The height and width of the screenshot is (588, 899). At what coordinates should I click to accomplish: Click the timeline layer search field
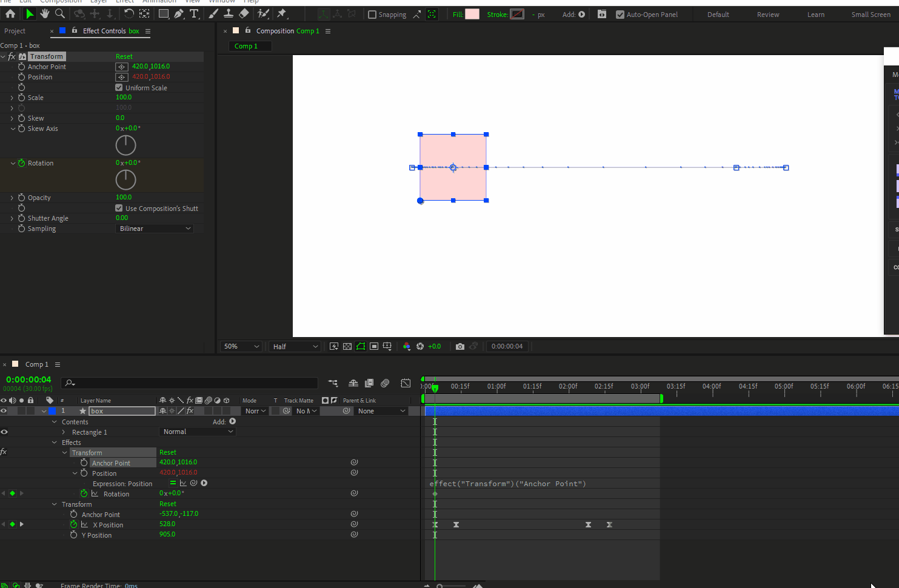point(190,383)
